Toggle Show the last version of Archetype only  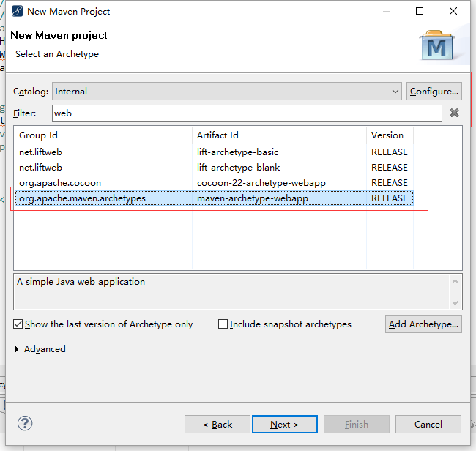coord(18,324)
